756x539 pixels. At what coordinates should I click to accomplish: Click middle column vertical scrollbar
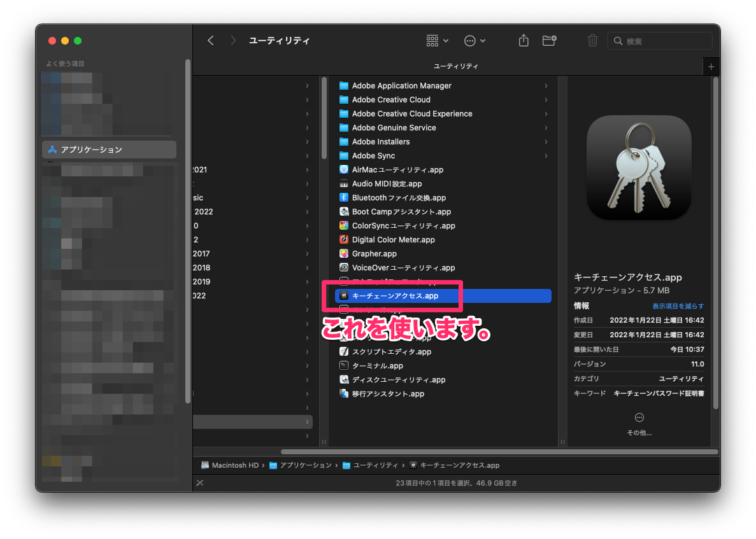click(x=324, y=118)
